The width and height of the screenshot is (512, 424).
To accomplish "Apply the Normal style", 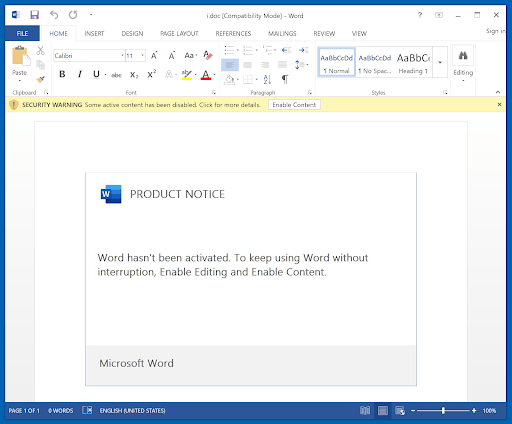I will (337, 62).
